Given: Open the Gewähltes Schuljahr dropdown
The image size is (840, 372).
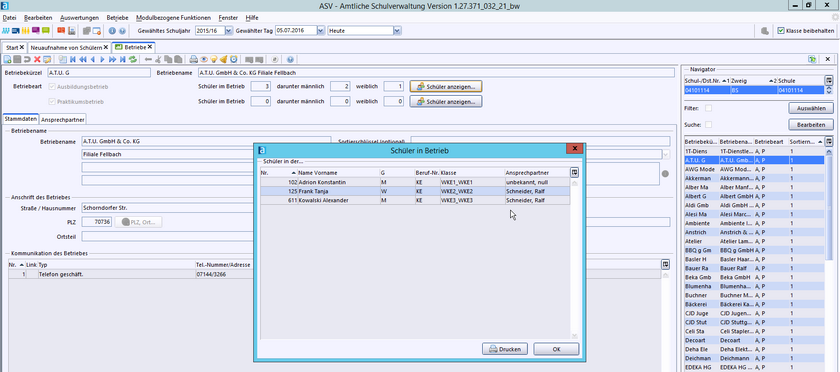Looking at the screenshot, I should 229,31.
